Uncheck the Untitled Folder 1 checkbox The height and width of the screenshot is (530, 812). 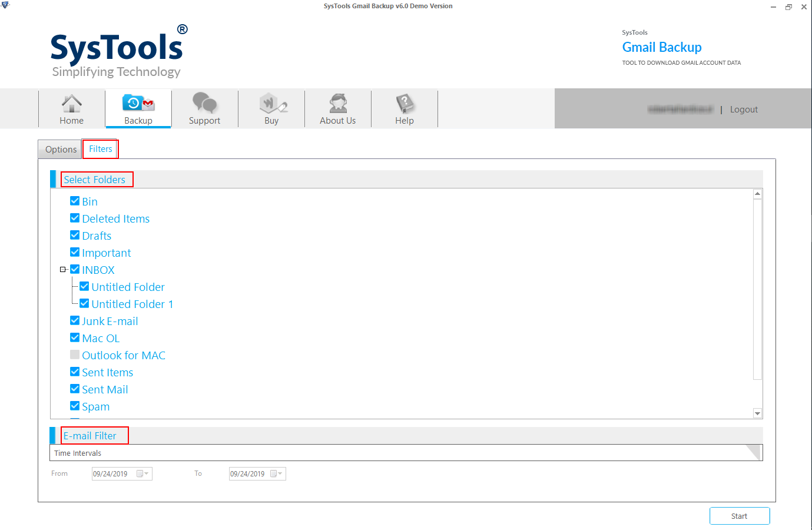coord(84,303)
